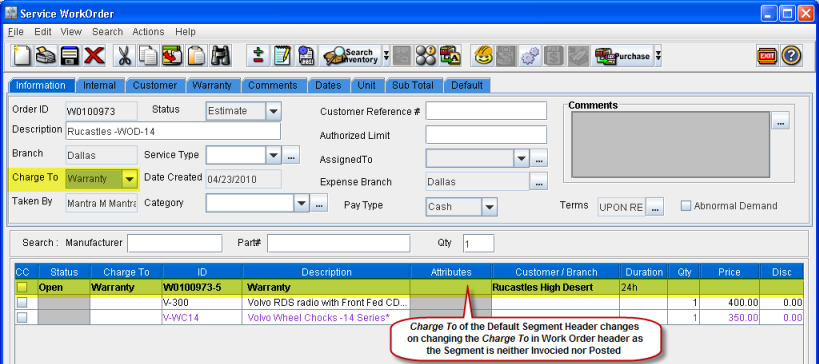Open the View menu
Screen dimensions: 819x364
point(71,32)
